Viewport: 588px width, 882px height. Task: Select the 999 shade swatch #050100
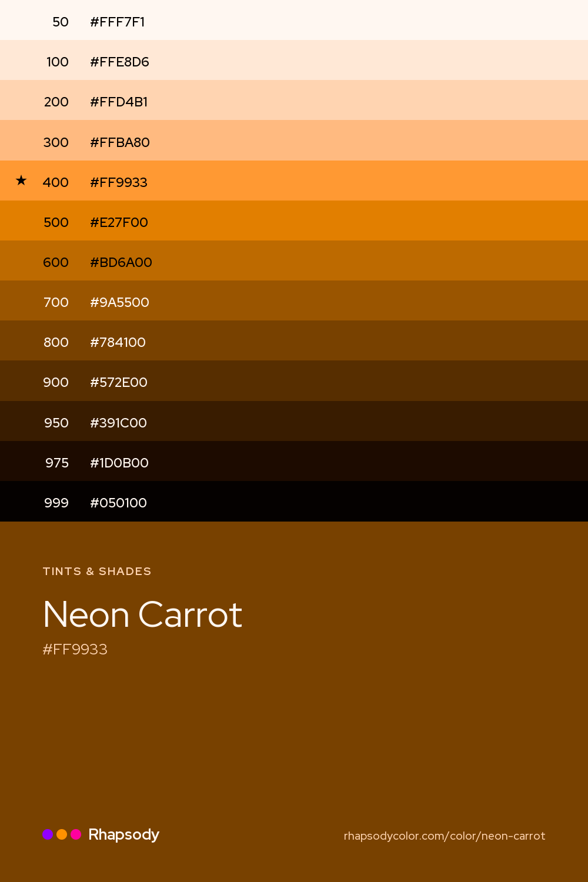pos(294,501)
